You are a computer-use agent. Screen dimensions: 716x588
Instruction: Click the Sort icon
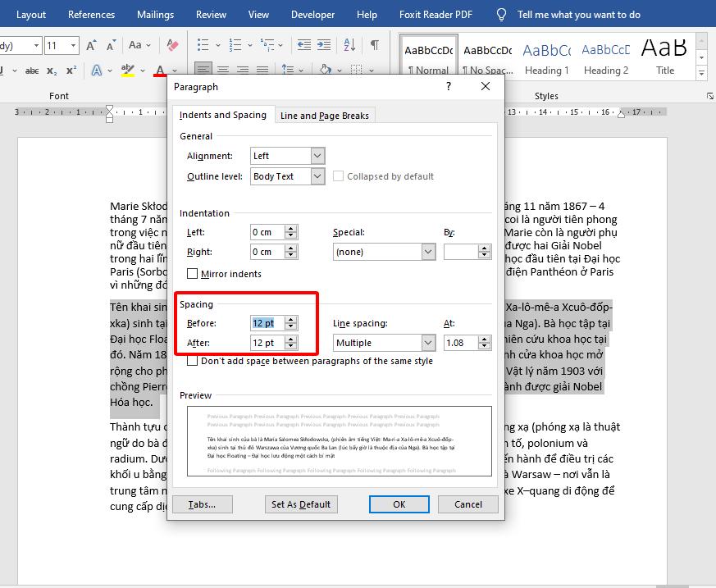click(x=349, y=45)
